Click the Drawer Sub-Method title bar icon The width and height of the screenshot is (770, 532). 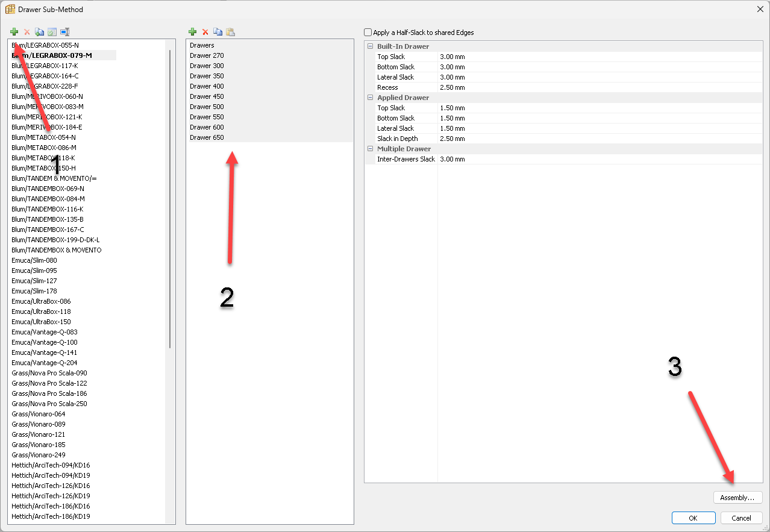(x=10, y=9)
